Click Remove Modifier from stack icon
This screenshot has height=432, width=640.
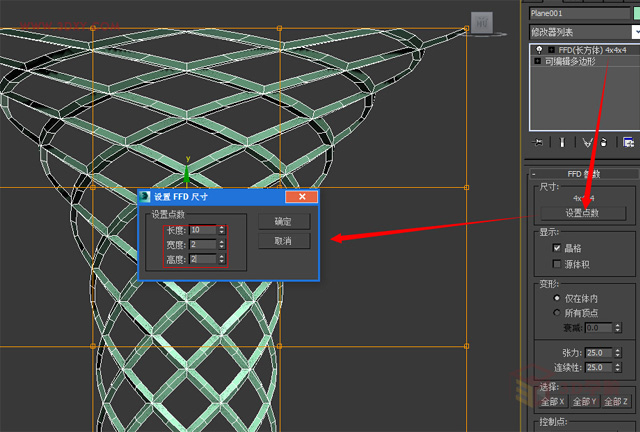604,143
